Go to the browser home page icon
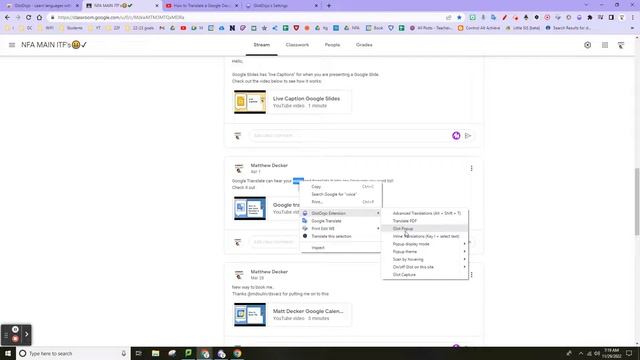Viewport: 640px width, 360px height. pos(39,18)
